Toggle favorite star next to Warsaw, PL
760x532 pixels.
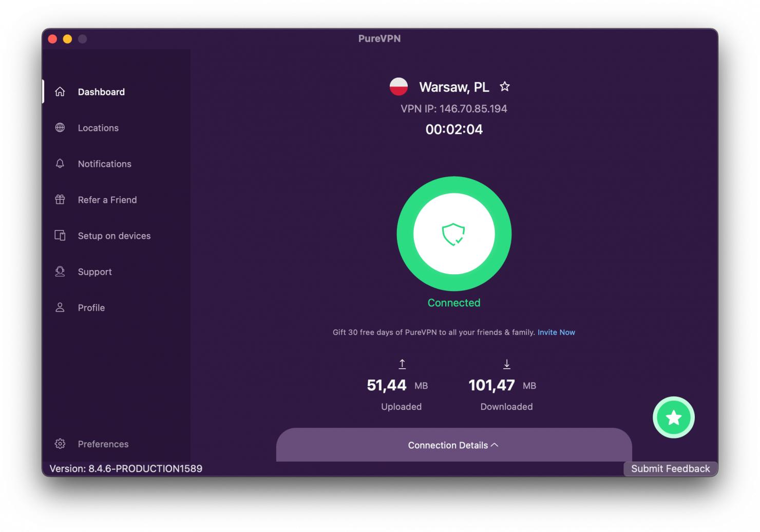click(x=505, y=87)
